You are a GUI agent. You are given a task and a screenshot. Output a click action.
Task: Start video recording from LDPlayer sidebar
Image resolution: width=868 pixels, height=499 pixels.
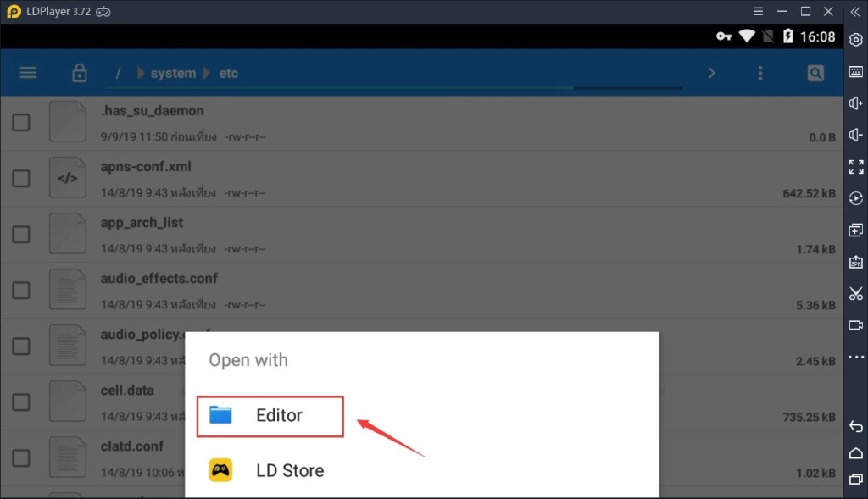856,325
